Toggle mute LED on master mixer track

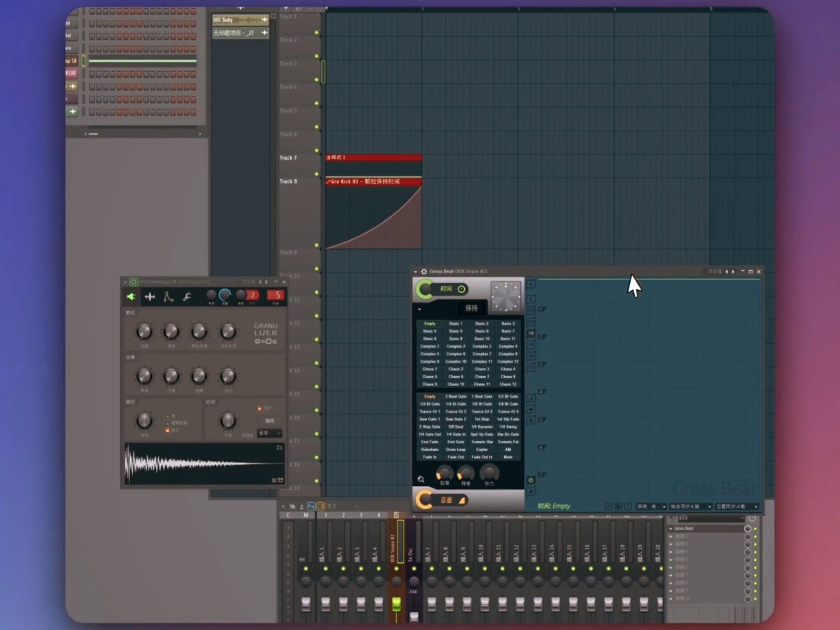[306, 568]
